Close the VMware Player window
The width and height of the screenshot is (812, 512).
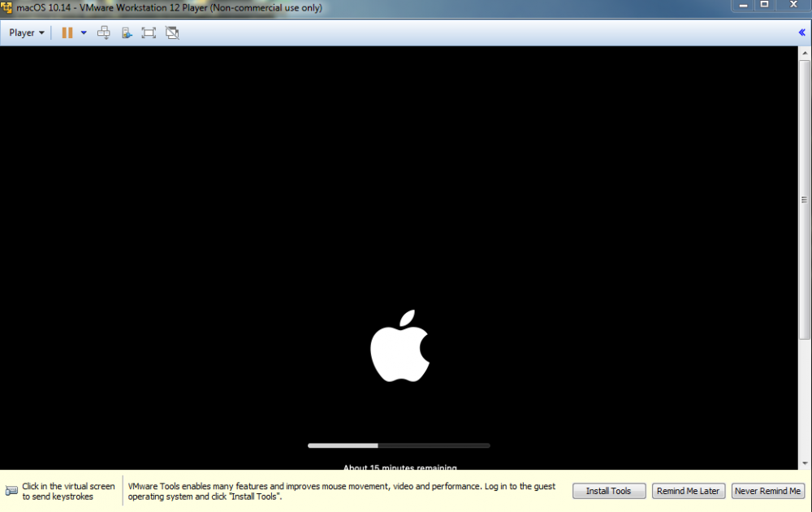793,5
